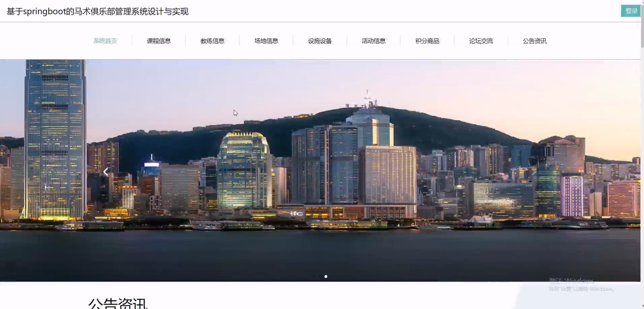Click the 登录 login button

pos(631,11)
